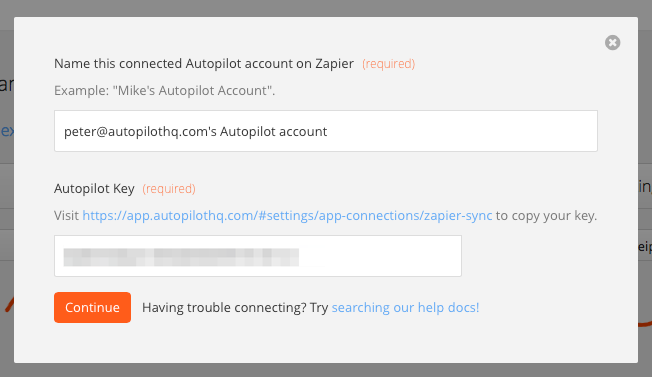
Task: Click the Continue button
Action: tap(92, 308)
